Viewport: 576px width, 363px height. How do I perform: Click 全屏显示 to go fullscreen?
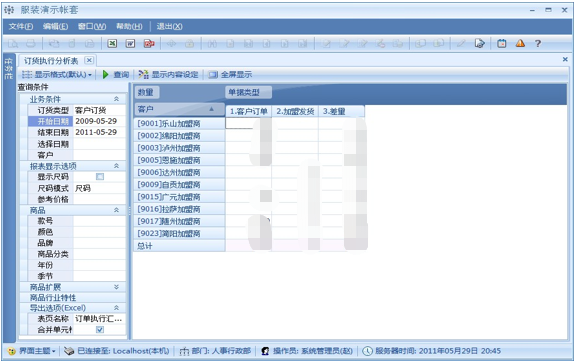pos(230,75)
